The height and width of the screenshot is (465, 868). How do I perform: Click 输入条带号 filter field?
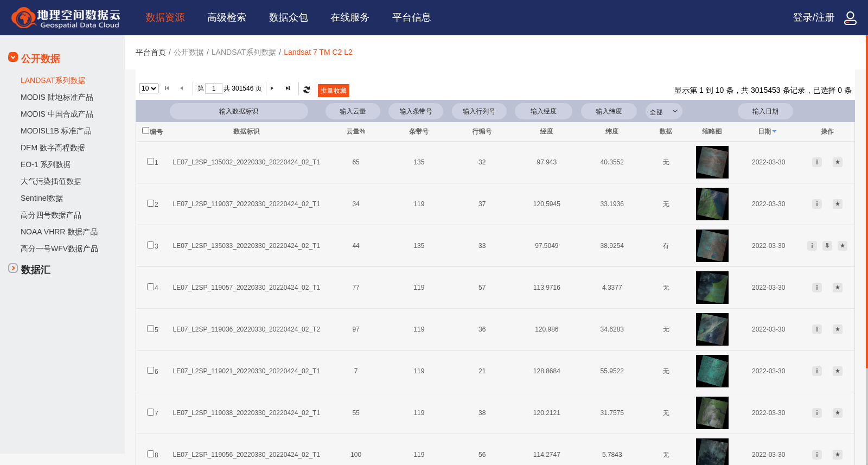[x=416, y=111]
